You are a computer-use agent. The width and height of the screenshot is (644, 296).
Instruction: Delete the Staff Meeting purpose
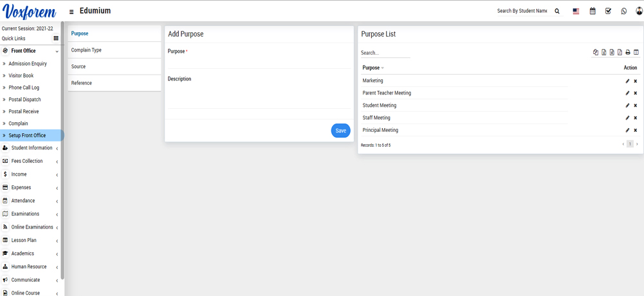635,118
